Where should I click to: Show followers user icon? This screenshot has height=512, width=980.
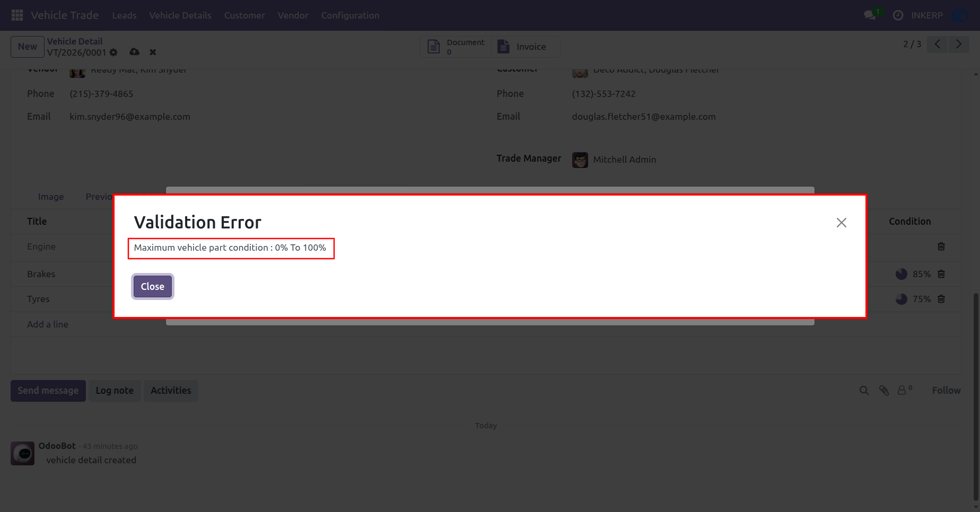(904, 390)
